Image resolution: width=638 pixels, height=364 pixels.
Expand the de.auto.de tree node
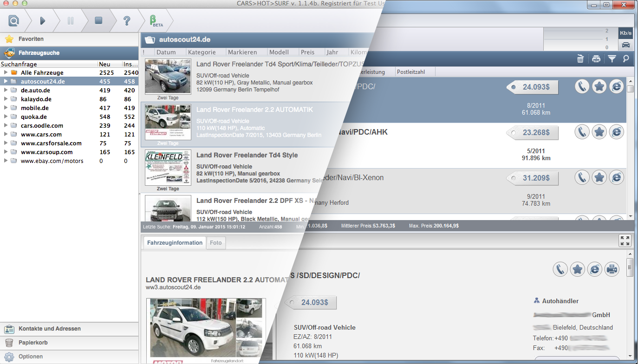click(6, 90)
